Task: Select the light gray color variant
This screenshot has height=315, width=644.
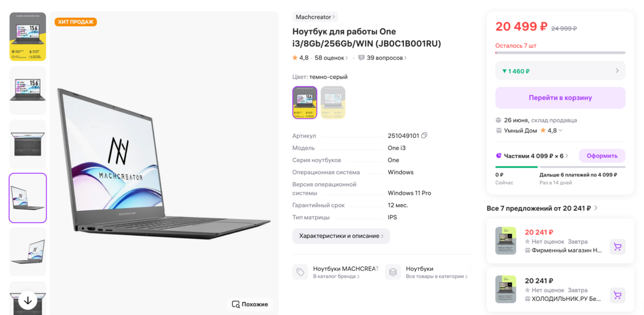Action: 333,102
